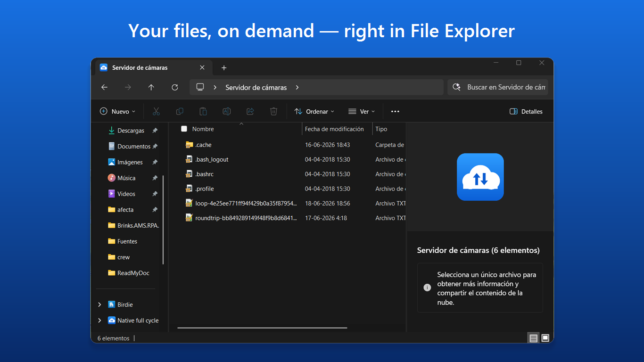Select the Birdie sidebar entry
The image size is (644, 362).
[125, 304]
